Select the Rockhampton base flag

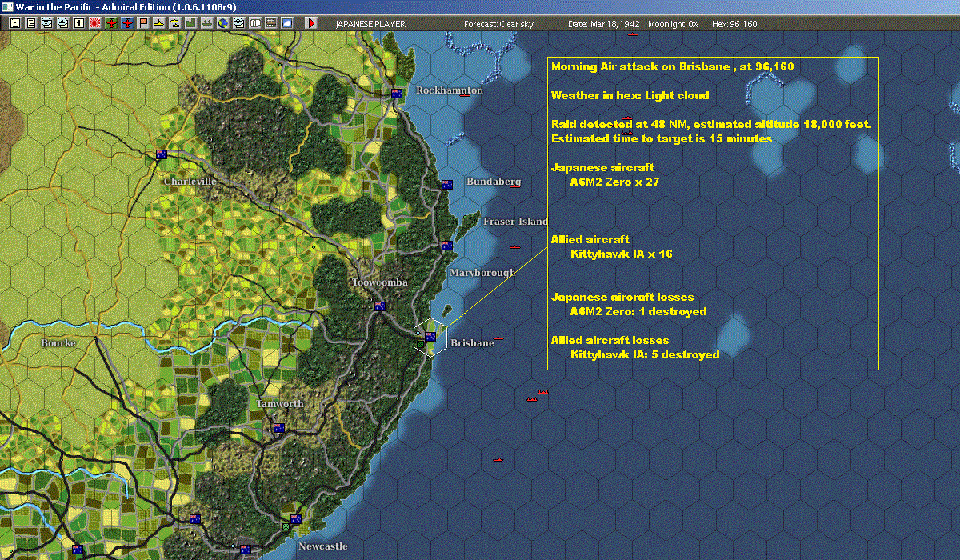tap(397, 94)
